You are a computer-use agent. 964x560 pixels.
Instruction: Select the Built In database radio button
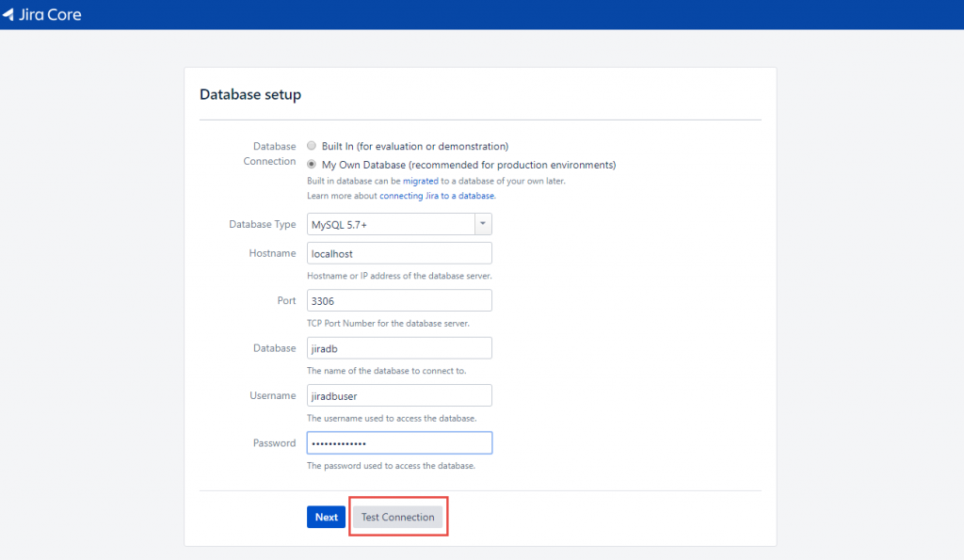(312, 146)
